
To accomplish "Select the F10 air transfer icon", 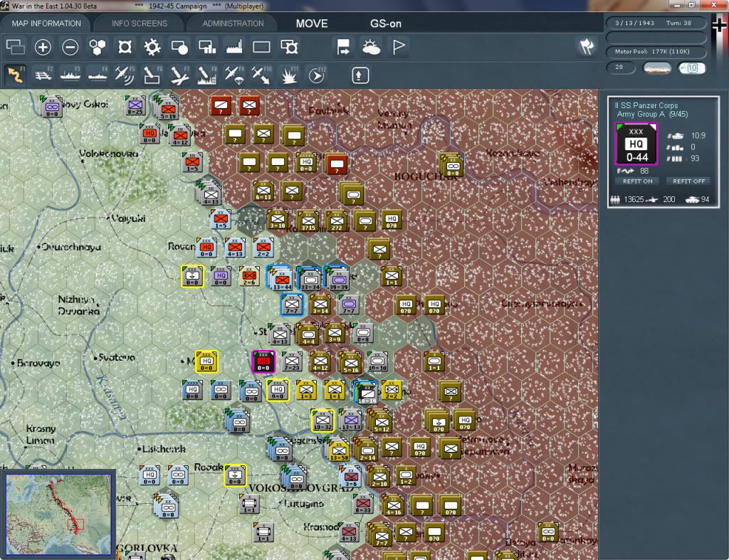I will [x=261, y=75].
